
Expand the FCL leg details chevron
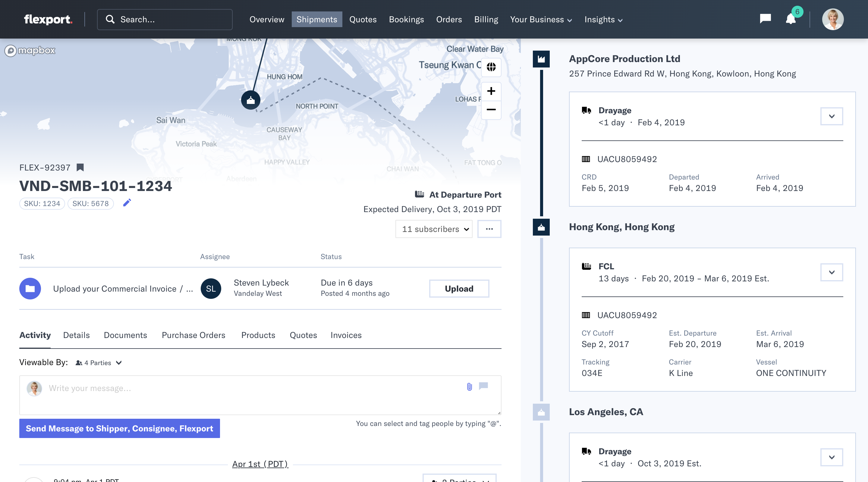(831, 272)
